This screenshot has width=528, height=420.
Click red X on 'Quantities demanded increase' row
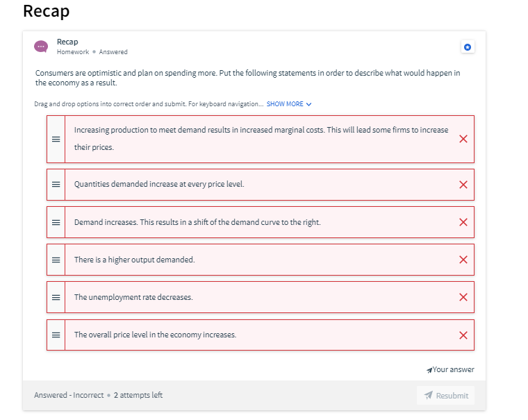coord(463,185)
